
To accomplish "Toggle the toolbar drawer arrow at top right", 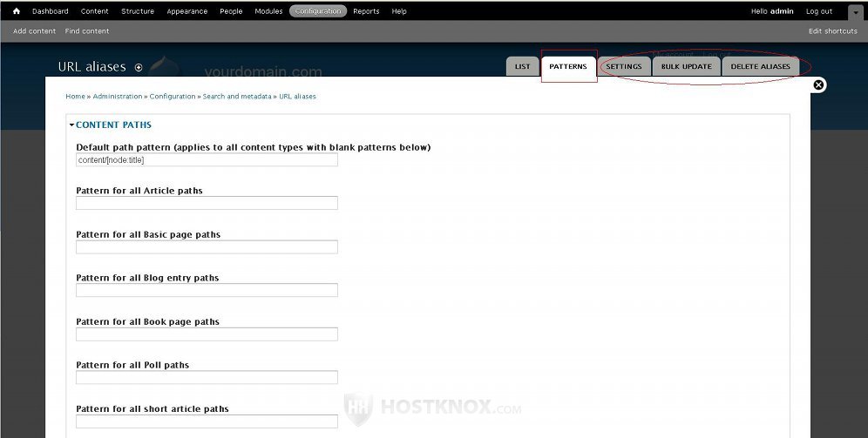I will tap(855, 13).
